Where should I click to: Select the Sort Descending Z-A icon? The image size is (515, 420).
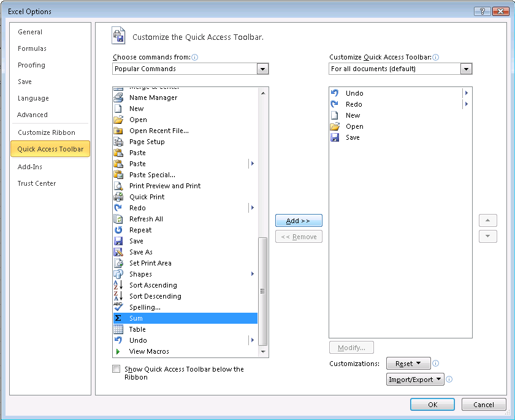pos(118,296)
